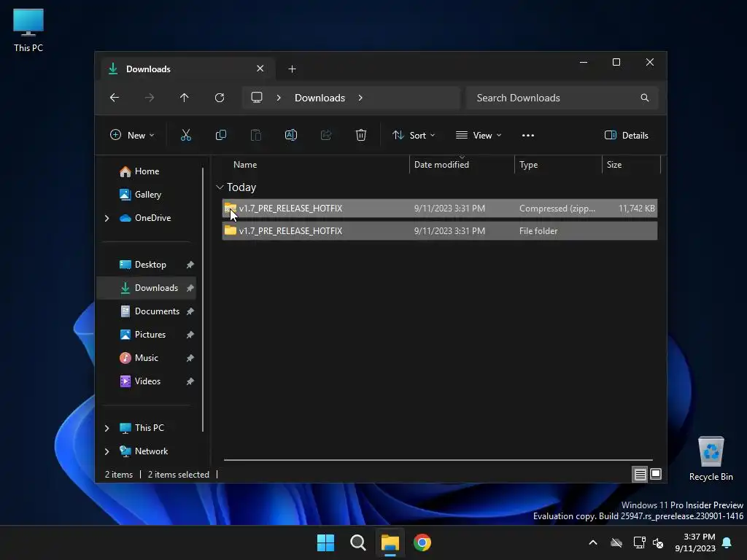747x560 pixels.
Task: Click the navigation pane vertical scrollbar
Action: click(x=203, y=299)
